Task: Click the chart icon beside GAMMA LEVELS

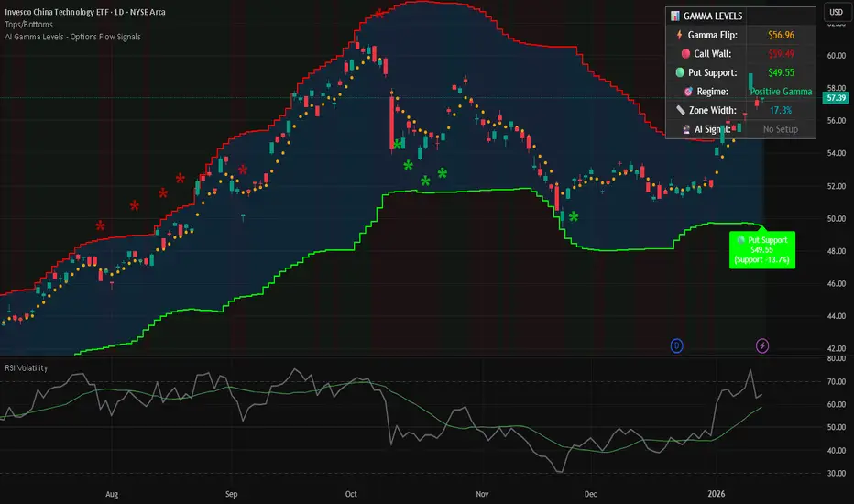Action: pyautogui.click(x=674, y=16)
